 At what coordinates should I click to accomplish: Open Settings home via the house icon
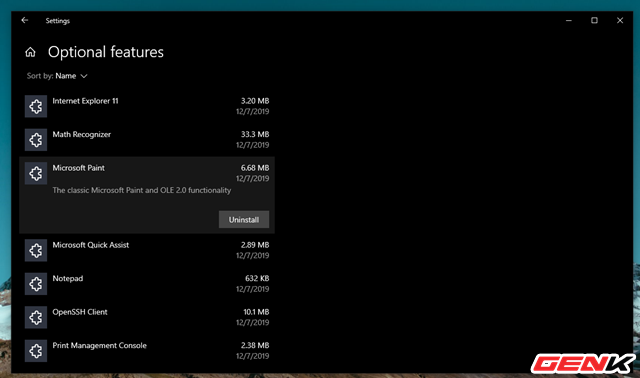(30, 52)
